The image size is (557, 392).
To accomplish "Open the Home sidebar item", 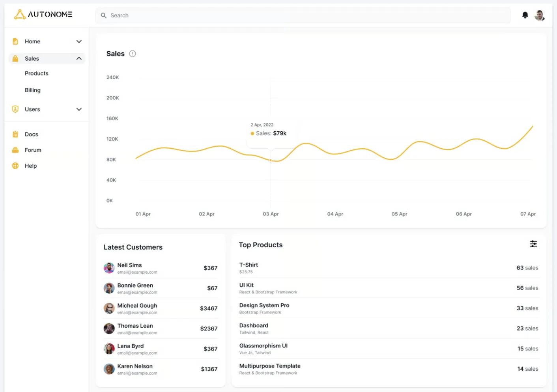I will coord(47,41).
